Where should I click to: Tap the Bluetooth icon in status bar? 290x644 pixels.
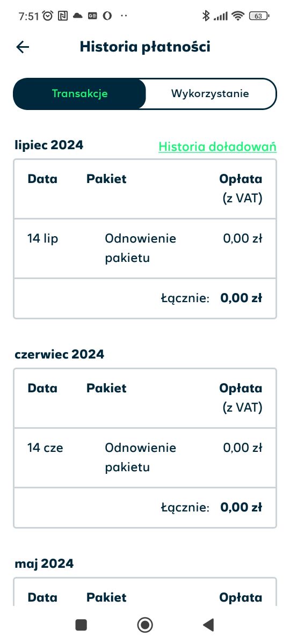point(205,16)
